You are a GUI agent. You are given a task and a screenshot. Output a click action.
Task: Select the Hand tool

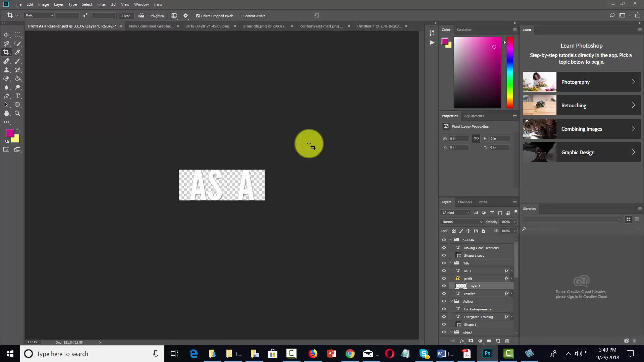[6, 114]
